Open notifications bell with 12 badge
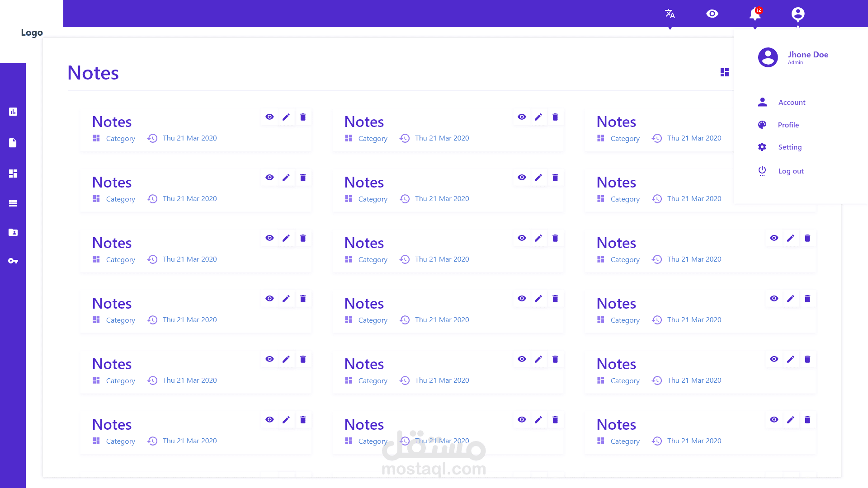 tap(755, 14)
